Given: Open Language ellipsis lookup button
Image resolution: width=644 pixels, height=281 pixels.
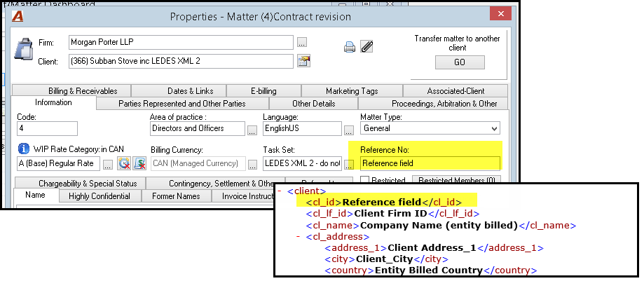Looking at the screenshot, I should (x=349, y=130).
